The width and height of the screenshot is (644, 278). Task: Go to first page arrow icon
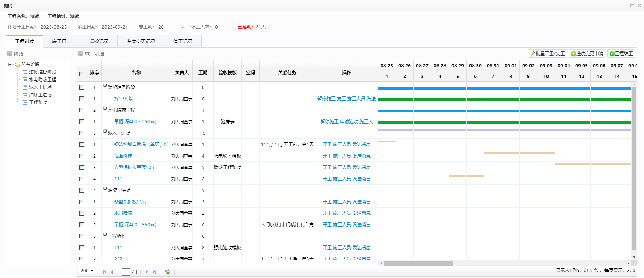click(104, 272)
